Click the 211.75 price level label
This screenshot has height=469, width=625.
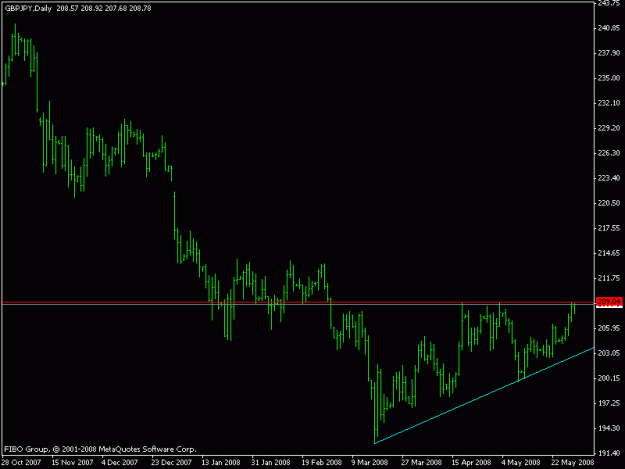click(609, 278)
